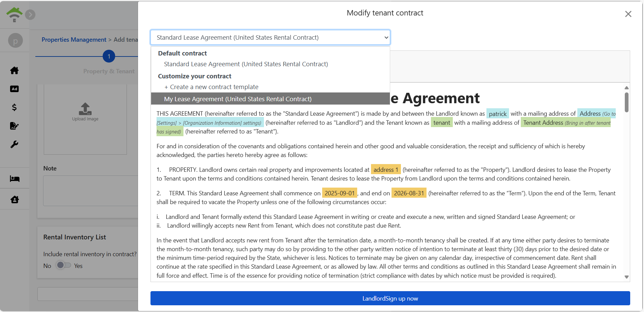Viewport: 644px width, 312px height.
Task: Click the upload image icon
Action: 85,109
